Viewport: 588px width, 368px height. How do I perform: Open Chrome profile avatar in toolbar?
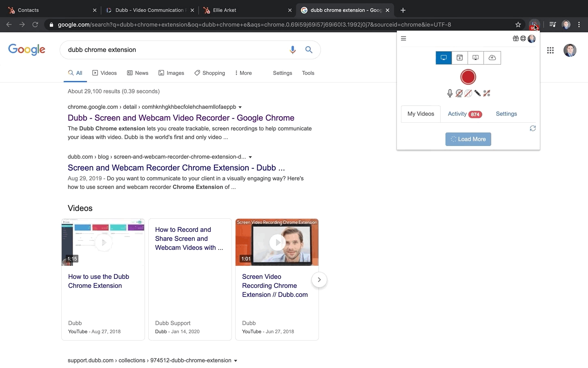coord(566,25)
